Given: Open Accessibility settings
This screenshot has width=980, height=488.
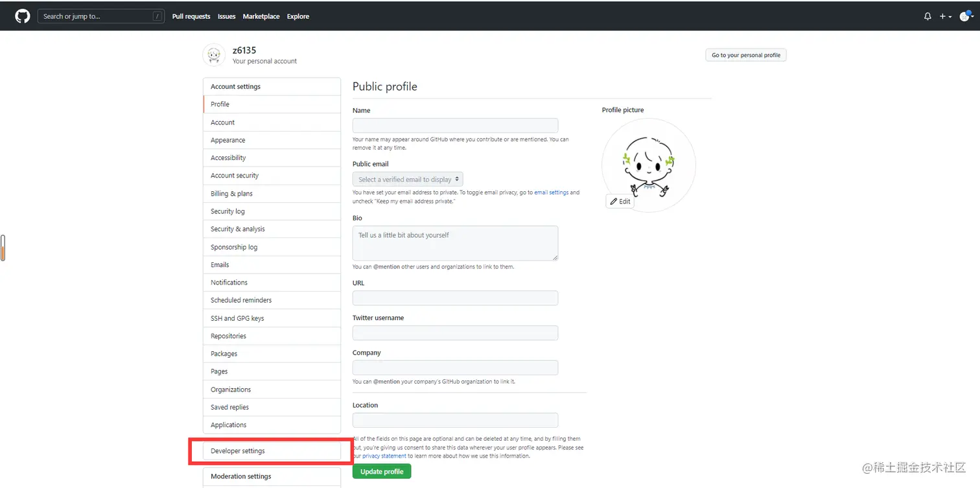Looking at the screenshot, I should (x=272, y=157).
